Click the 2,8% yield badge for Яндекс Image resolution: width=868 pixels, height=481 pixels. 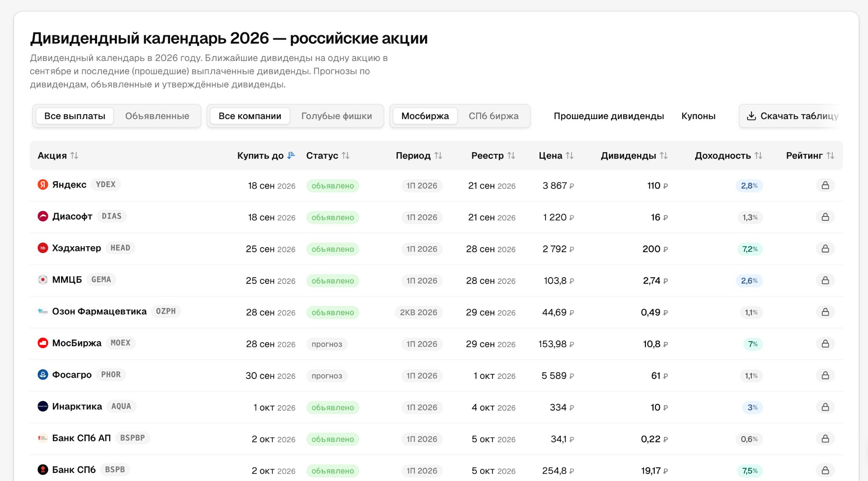[x=749, y=186]
